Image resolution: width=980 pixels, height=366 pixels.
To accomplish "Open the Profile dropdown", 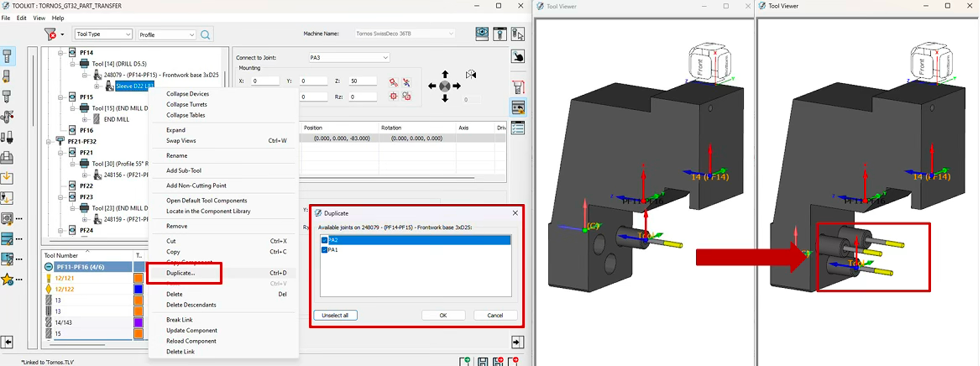I will (x=167, y=35).
